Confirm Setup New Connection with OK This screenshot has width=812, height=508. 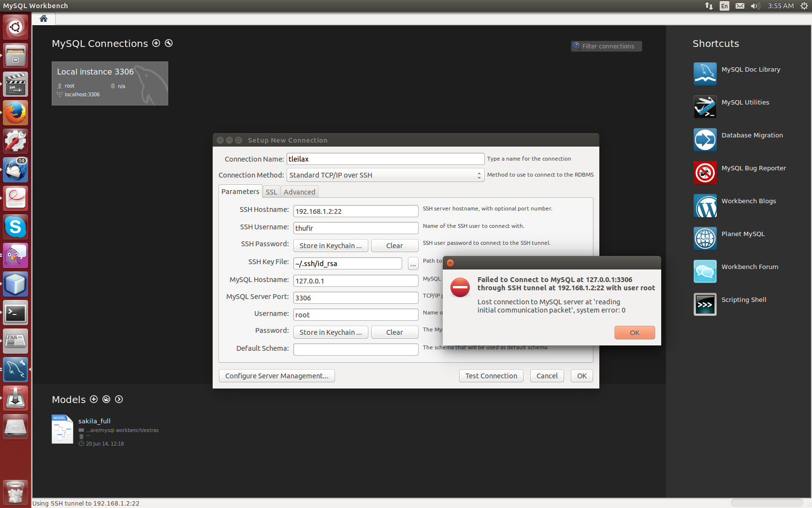582,376
